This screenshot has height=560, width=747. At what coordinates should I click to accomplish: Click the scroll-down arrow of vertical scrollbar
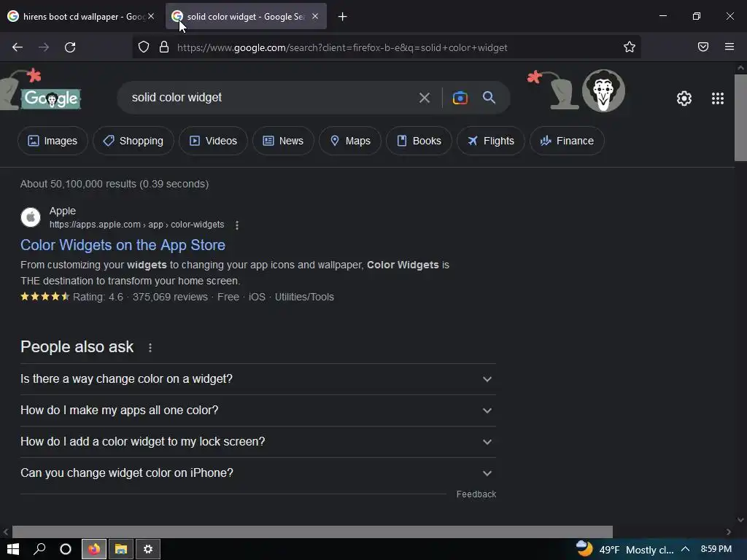(740, 520)
